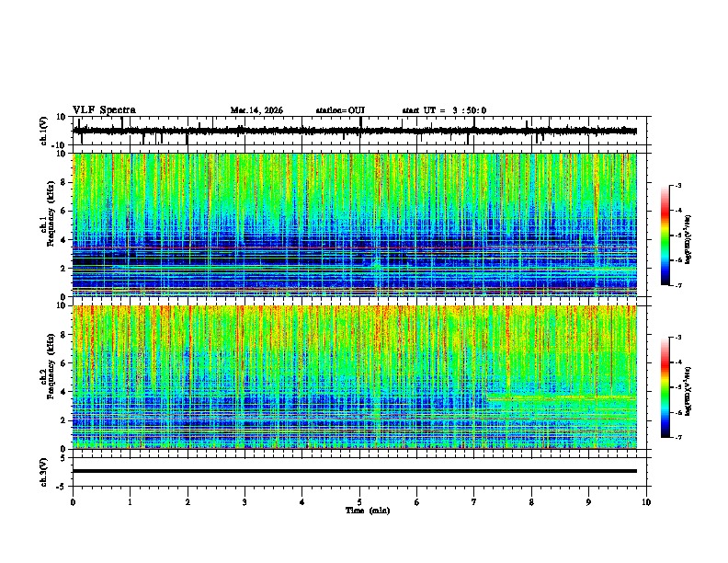Click the 'ch.2 Frequency (kHz)' axis label
The width and height of the screenshot is (728, 563).
(47, 367)
